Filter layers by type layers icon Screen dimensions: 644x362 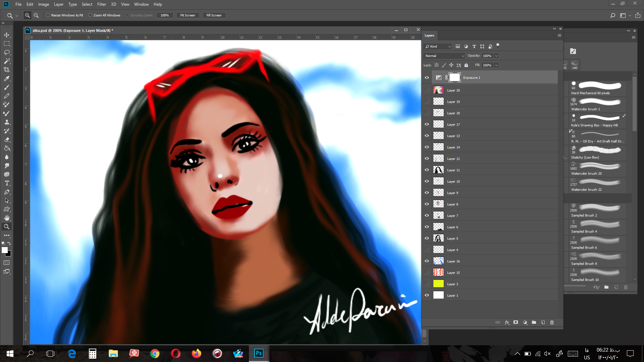pos(474,47)
